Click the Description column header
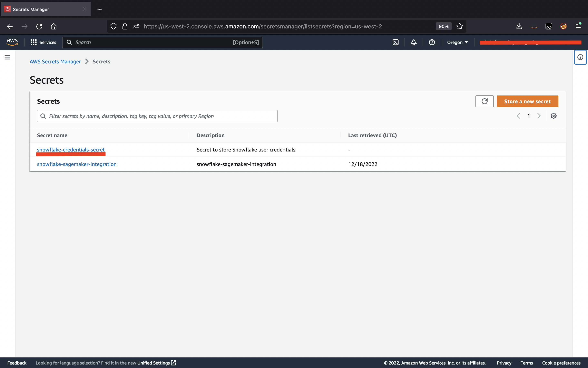This screenshot has height=368, width=588. point(210,135)
